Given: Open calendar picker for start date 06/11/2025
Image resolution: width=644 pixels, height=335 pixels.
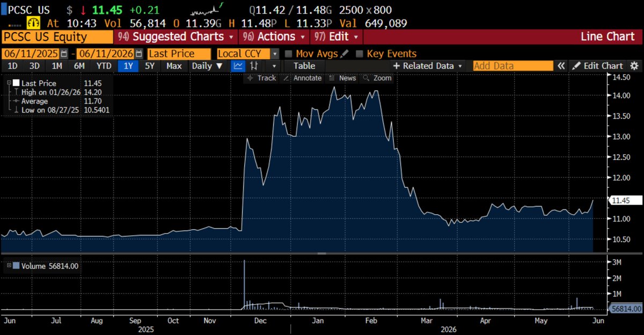Looking at the screenshot, I should point(64,54).
